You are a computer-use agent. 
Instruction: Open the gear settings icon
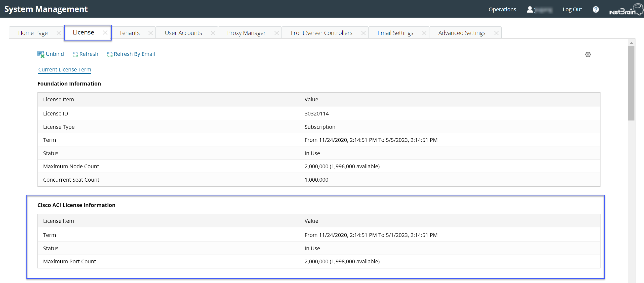point(588,54)
